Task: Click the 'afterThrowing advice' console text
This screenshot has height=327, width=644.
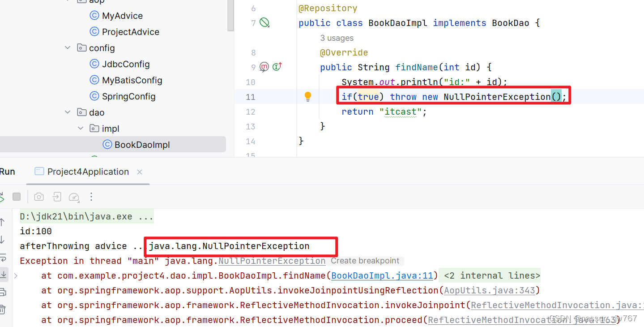Action: click(73, 246)
